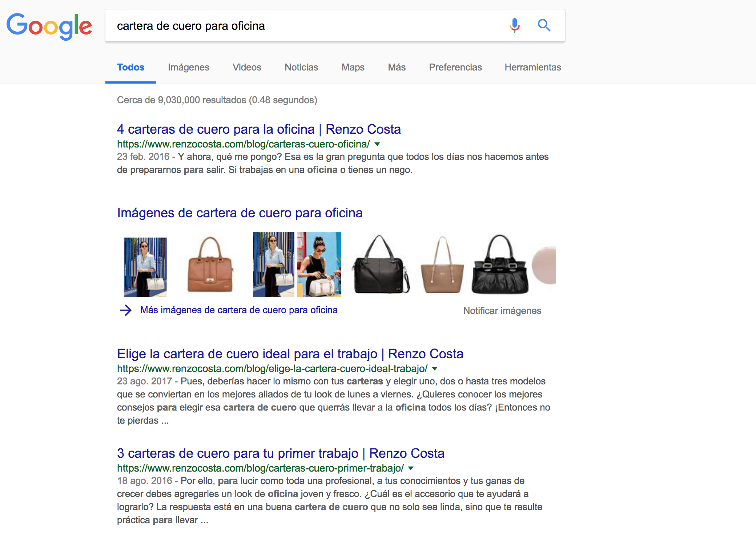Click the '23 feb. 2016' result date
The image size is (756, 537).
(x=143, y=157)
